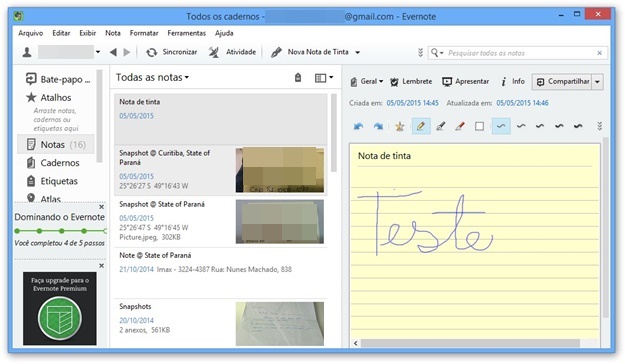Image resolution: width=625 pixels, height=364 pixels.
Task: Create a Nova Nota de Tinta
Action: coord(310,52)
